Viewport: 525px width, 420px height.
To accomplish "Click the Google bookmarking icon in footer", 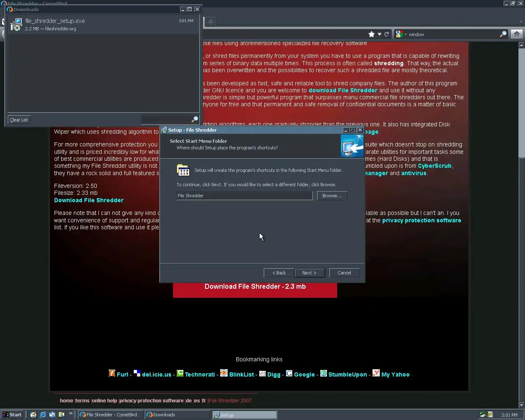I will tap(289, 373).
